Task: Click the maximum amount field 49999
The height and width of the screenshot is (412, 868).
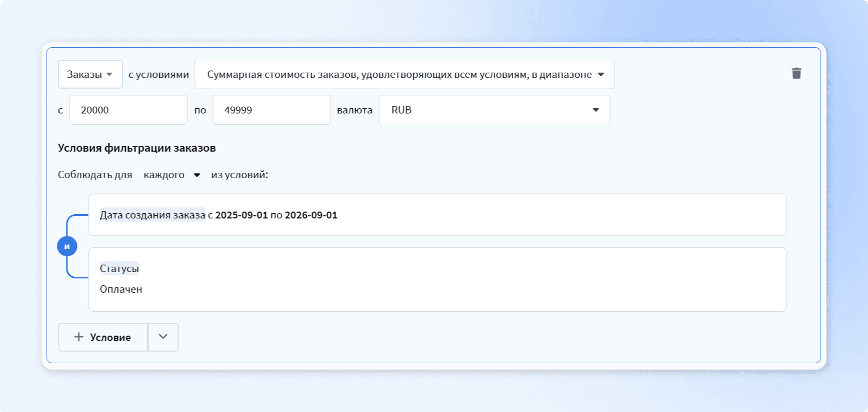Action: tap(272, 110)
